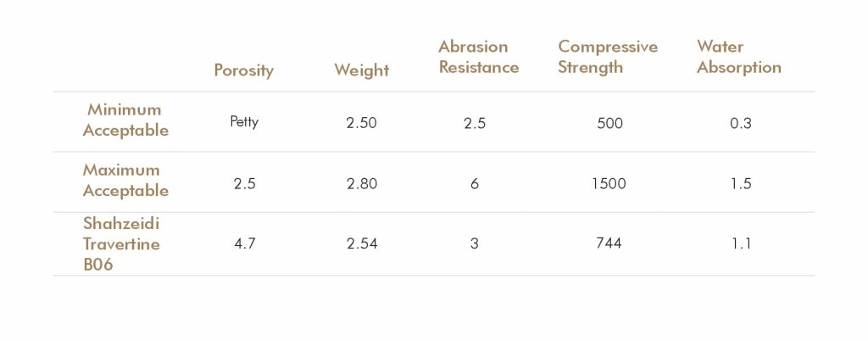Click the Petty porosity cell
Image resolution: width=868 pixels, height=341 pixels.
click(244, 122)
